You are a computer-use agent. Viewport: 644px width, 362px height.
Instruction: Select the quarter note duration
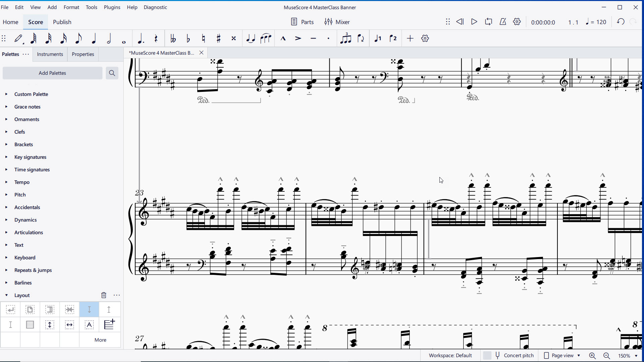pyautogui.click(x=94, y=39)
